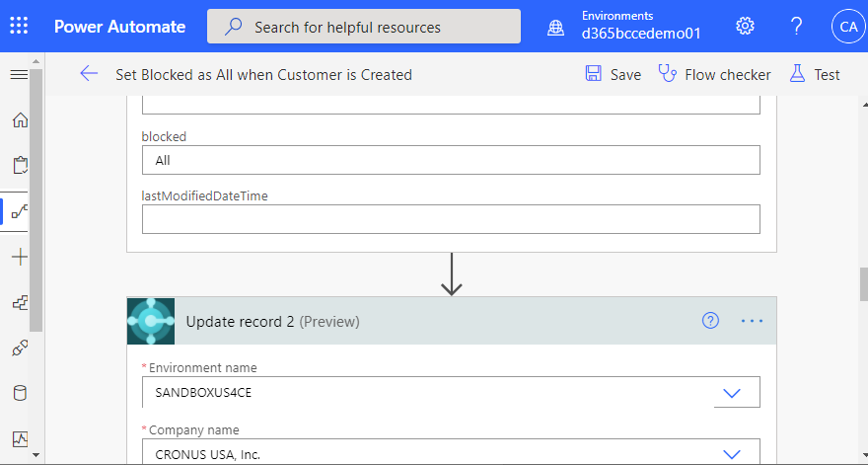Open Connectors plug icon in sidebar
The height and width of the screenshot is (465, 868).
19,348
